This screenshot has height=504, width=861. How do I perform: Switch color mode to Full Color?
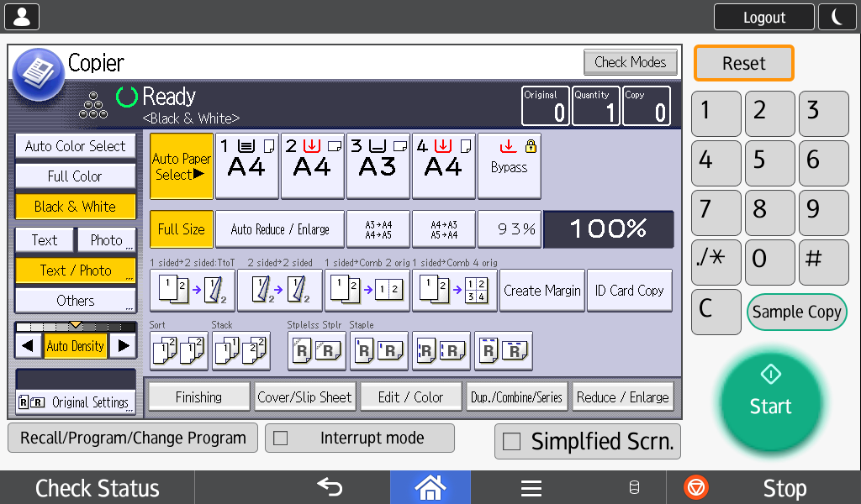point(75,176)
